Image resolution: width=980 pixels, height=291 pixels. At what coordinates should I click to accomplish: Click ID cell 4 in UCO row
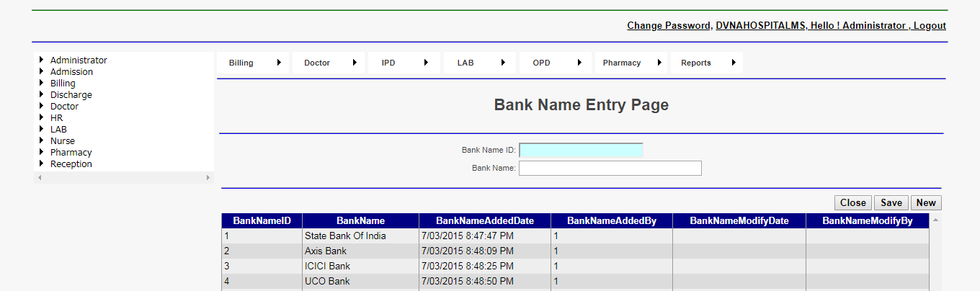tap(262, 281)
